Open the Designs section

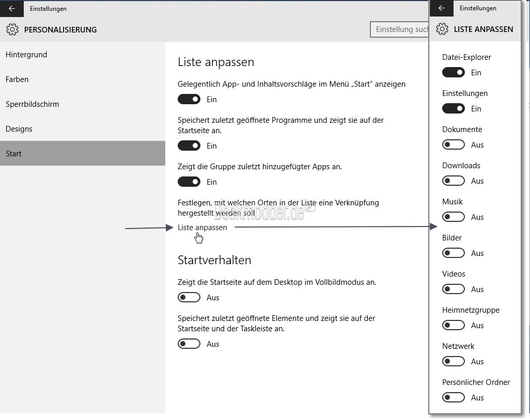[83, 128]
